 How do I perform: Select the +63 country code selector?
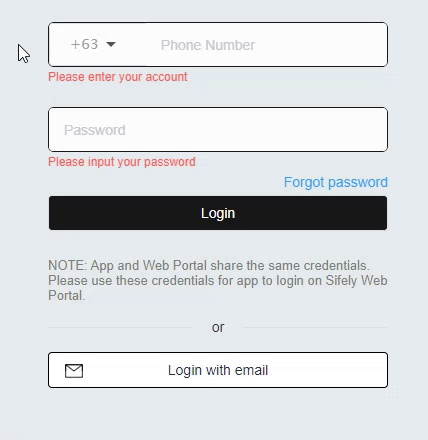coord(93,44)
